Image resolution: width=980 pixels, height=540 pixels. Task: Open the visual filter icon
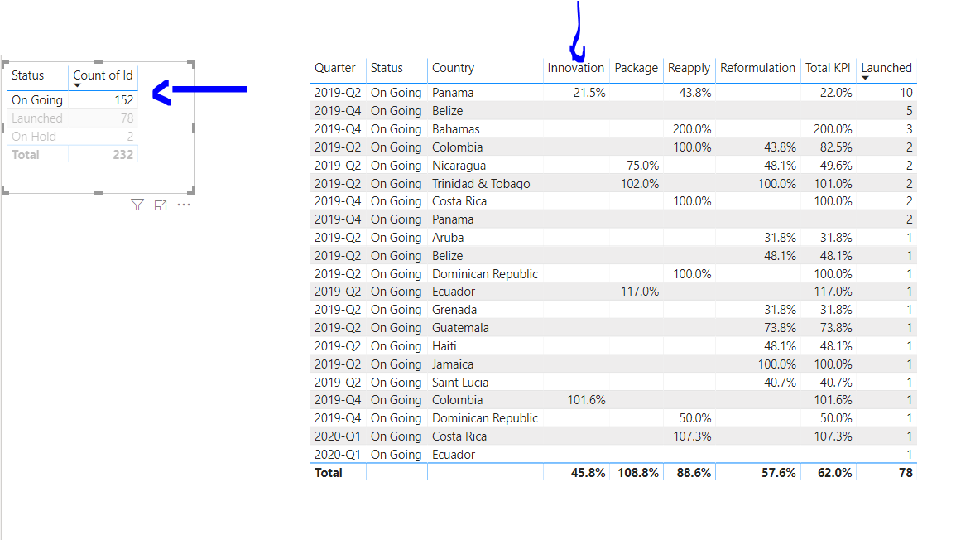(x=137, y=205)
